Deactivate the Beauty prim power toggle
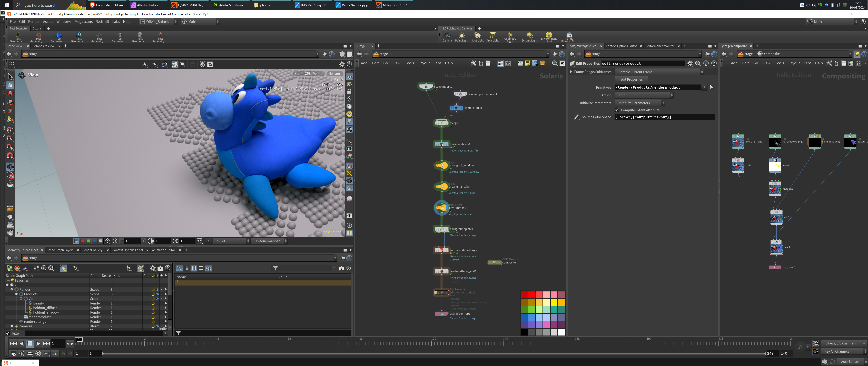 point(153,303)
